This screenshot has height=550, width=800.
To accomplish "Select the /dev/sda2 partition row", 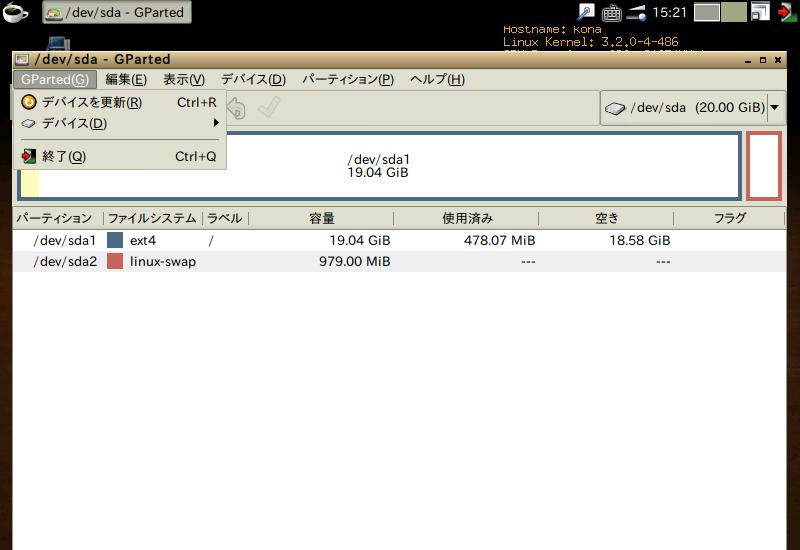I will pyautogui.click(x=399, y=261).
